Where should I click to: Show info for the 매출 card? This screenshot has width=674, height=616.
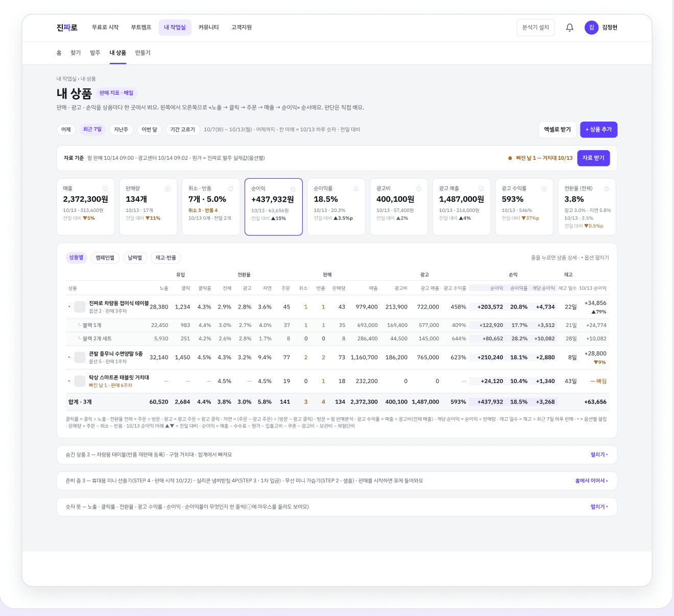[x=105, y=188]
